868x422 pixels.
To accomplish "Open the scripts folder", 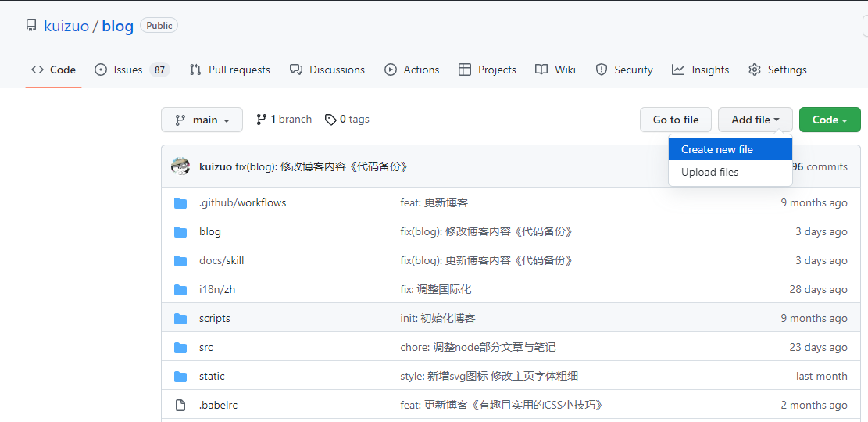I will (215, 318).
